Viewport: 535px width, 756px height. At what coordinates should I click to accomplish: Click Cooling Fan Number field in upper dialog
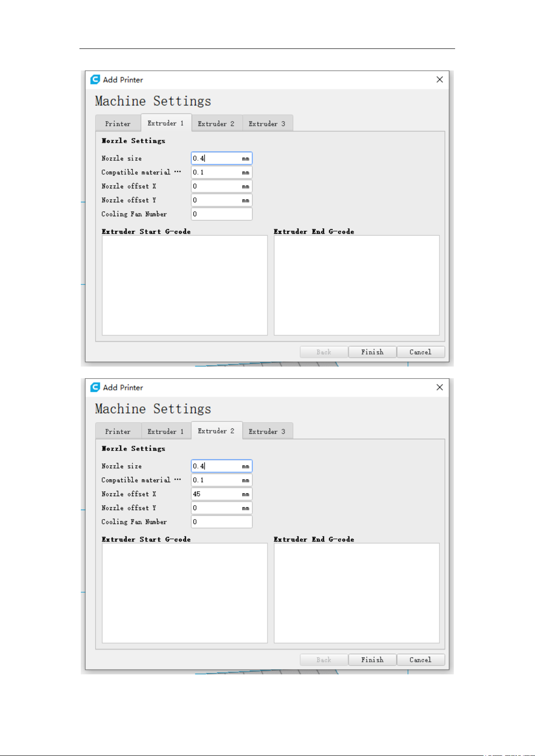(222, 214)
